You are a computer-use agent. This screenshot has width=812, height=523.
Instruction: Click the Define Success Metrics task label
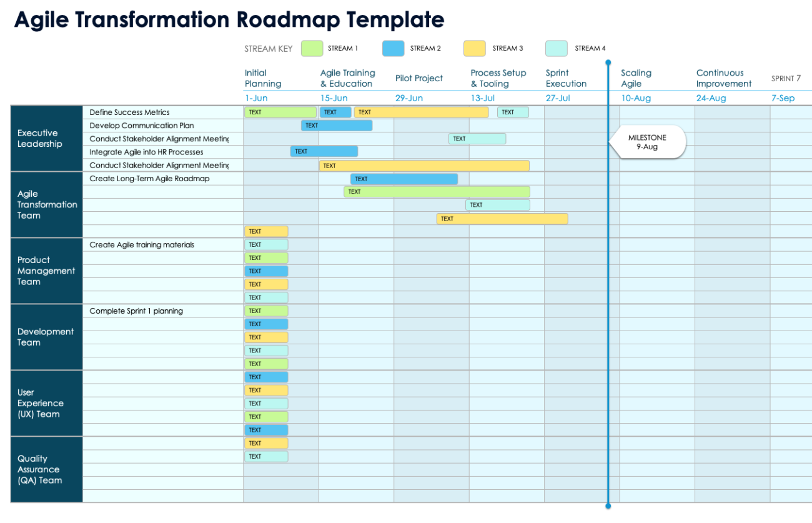click(x=129, y=112)
